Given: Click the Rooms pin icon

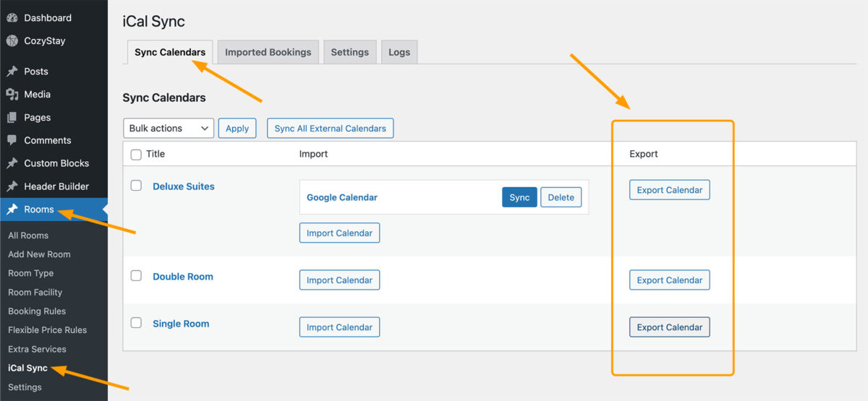Looking at the screenshot, I should pos(12,210).
